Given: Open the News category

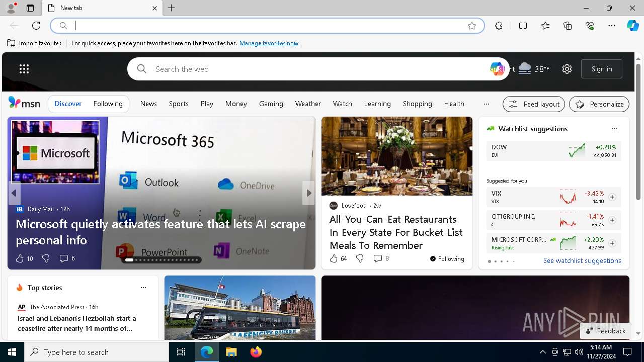Looking at the screenshot, I should pyautogui.click(x=148, y=104).
